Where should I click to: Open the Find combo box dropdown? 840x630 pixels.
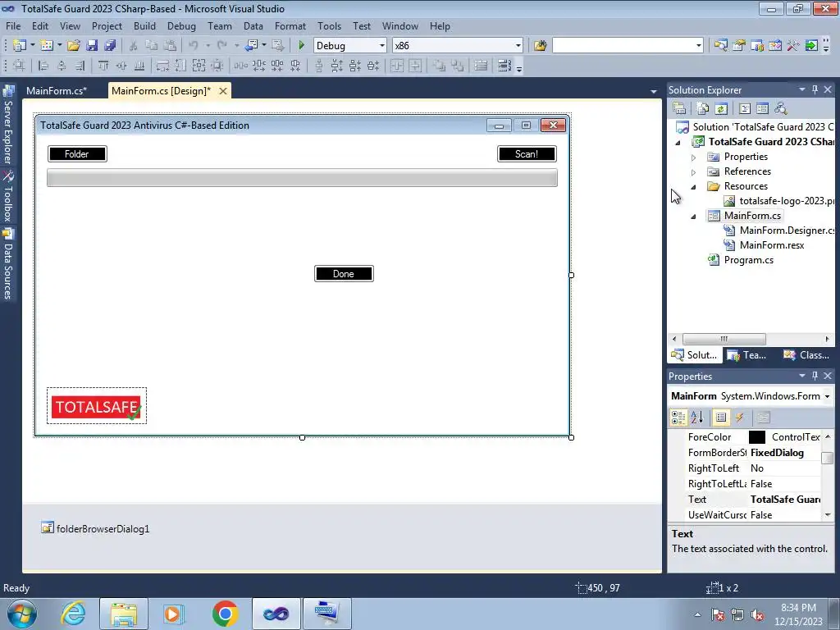click(x=699, y=46)
